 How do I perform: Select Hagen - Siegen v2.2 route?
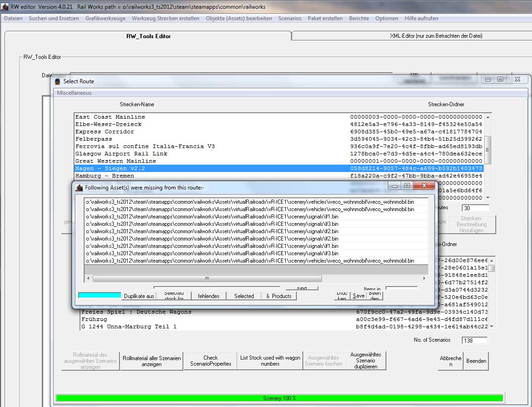point(278,168)
